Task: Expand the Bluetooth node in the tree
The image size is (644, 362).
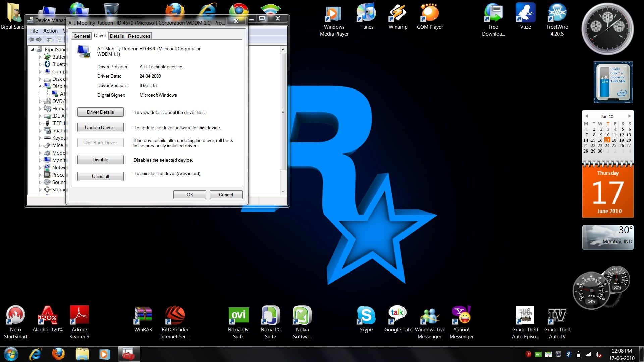Action: coord(40,64)
